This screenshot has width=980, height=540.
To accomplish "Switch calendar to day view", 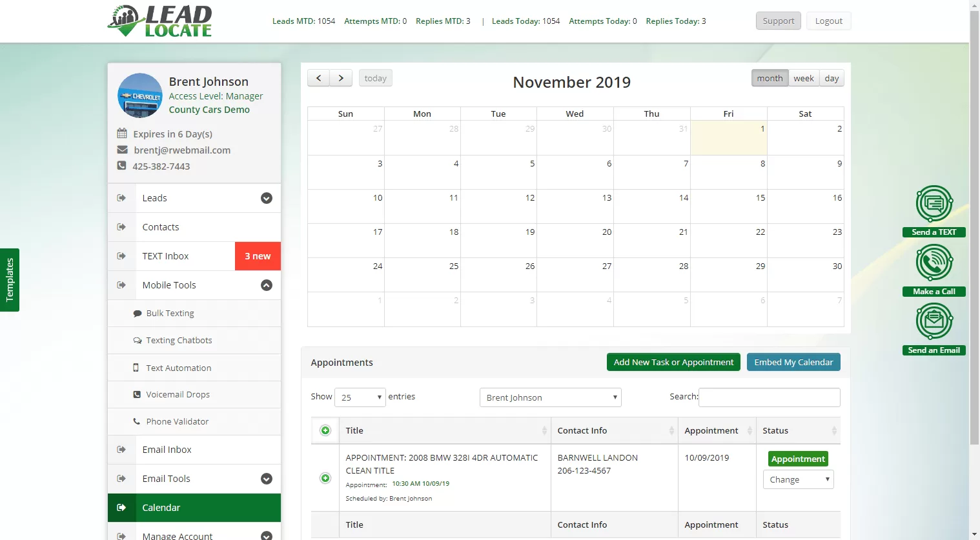I will [832, 78].
